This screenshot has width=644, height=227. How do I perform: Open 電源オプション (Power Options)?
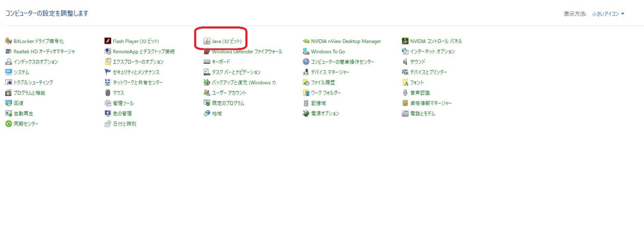pyautogui.click(x=321, y=114)
